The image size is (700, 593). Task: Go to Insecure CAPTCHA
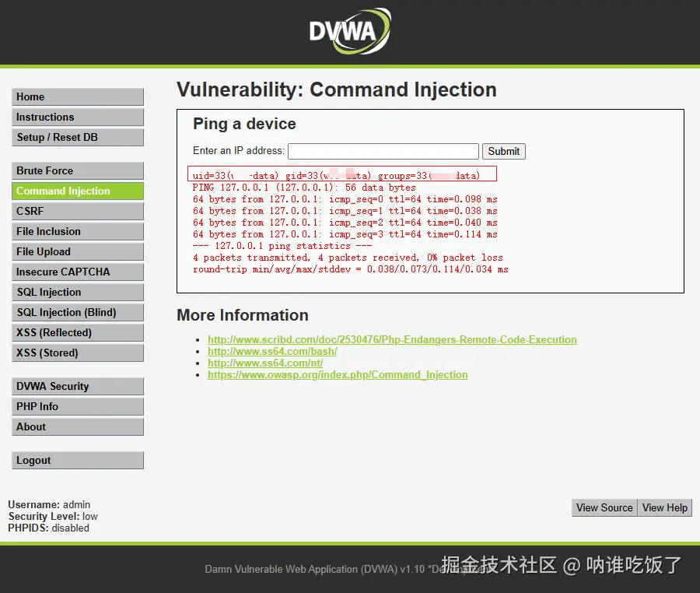point(78,272)
